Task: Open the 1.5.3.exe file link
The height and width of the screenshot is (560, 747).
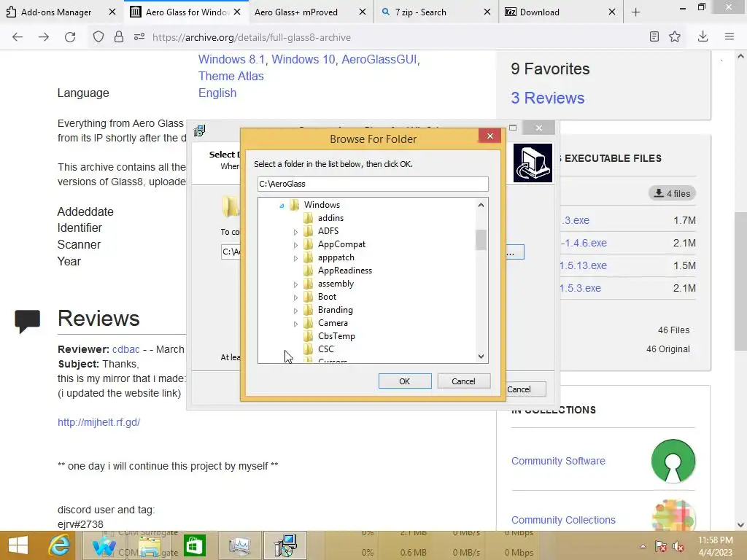Action: point(580,288)
